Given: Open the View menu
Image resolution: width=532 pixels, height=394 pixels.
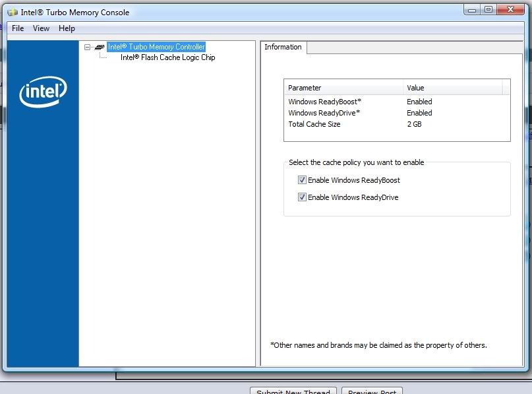Looking at the screenshot, I should [41, 28].
